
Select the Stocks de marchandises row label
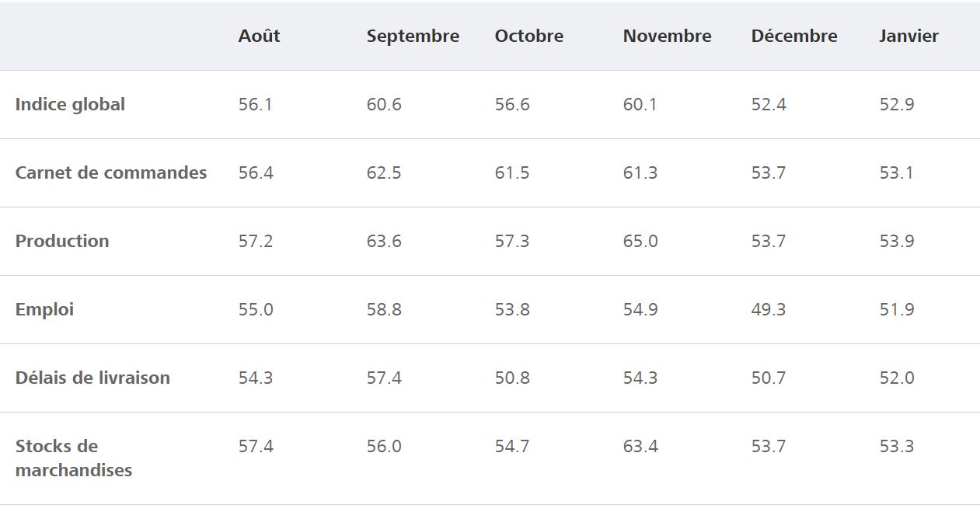pos(74,458)
